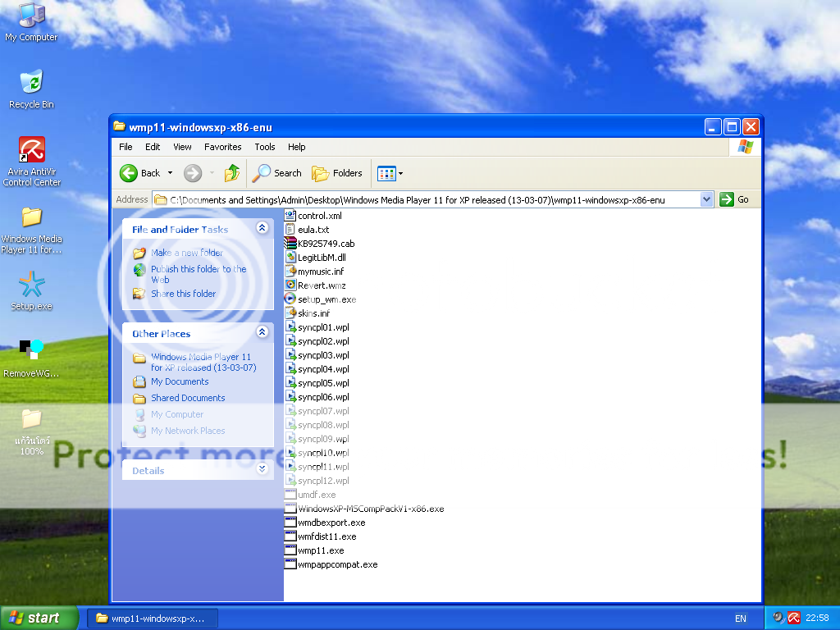Open Shared Documents from Other Places

click(x=188, y=398)
